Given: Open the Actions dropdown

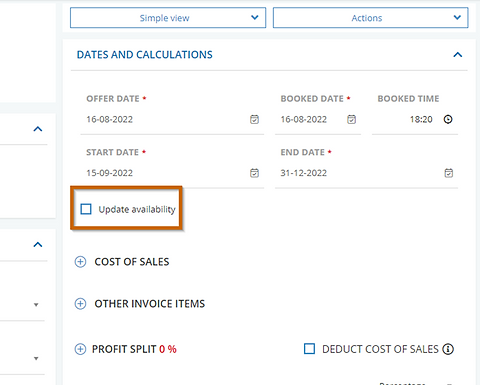Looking at the screenshot, I should (x=371, y=18).
